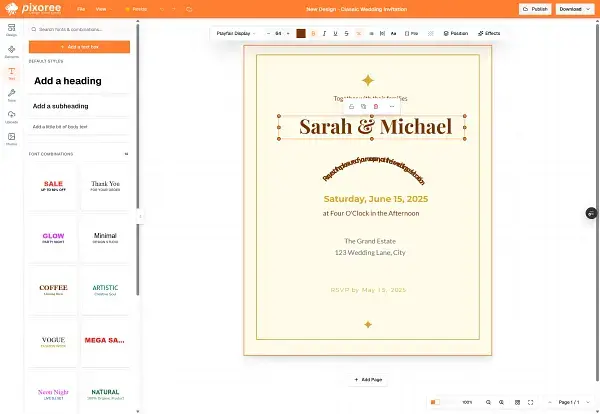Toggle underline on selected text
The height and width of the screenshot is (414, 600).
point(337,33)
